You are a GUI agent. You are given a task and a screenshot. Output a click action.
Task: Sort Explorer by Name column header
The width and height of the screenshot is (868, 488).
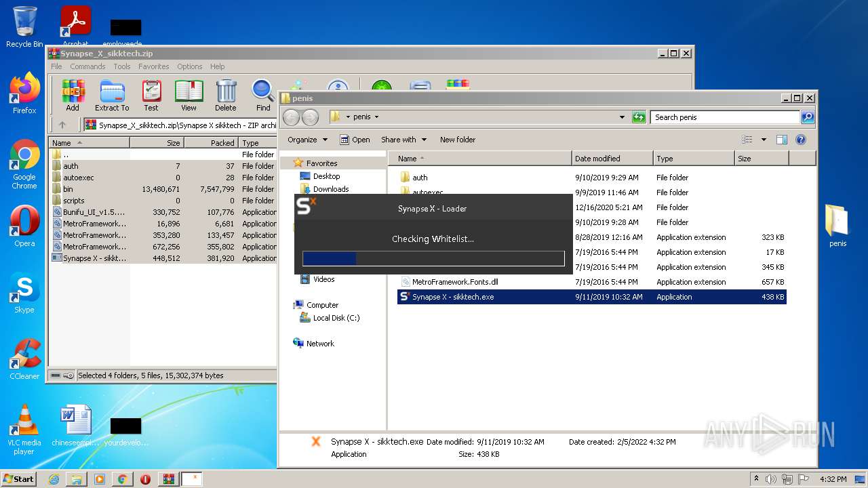(480, 159)
